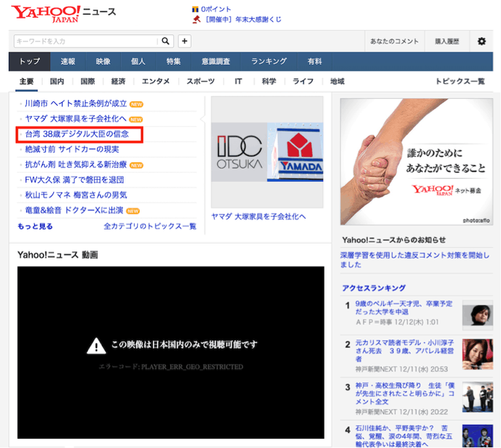The width and height of the screenshot is (501, 448).
Task: Click the gift icon next to 0ポイント
Action: point(195,9)
